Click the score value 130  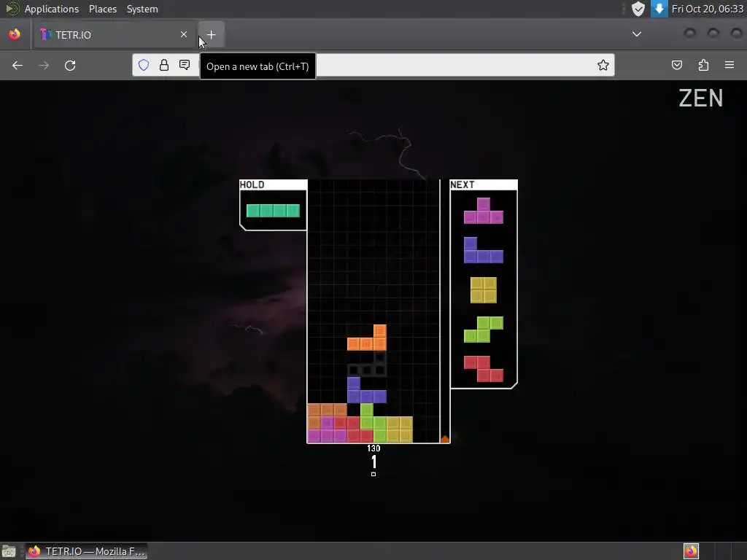pyautogui.click(x=373, y=448)
